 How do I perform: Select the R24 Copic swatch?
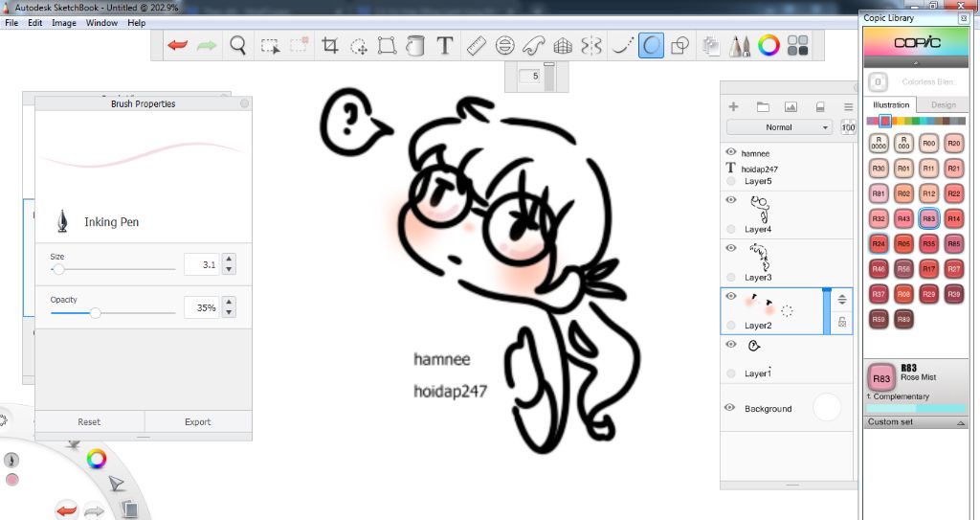pyautogui.click(x=879, y=243)
